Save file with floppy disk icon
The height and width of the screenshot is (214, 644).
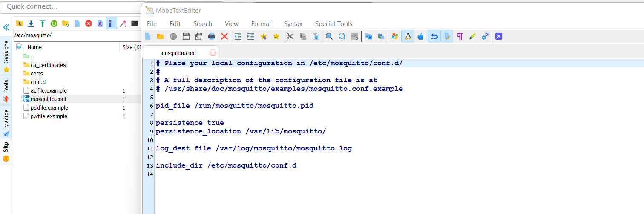pos(186,36)
